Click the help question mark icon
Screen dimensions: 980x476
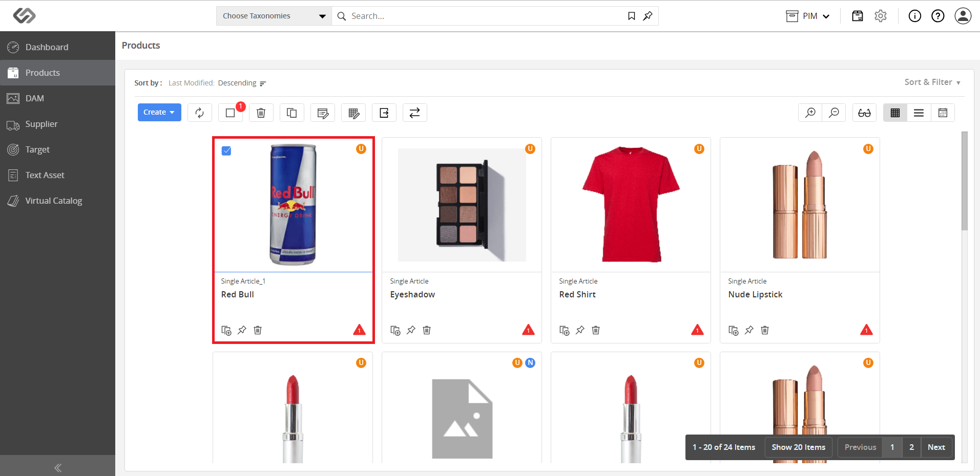[938, 16]
